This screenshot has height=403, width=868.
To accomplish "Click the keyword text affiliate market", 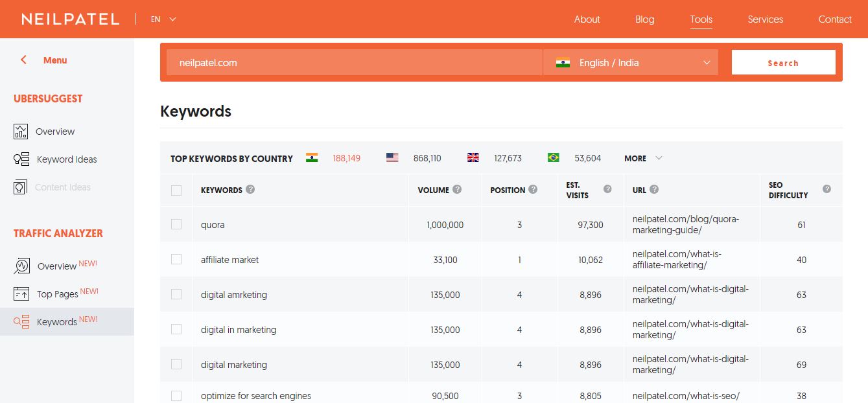I will click(x=229, y=260).
